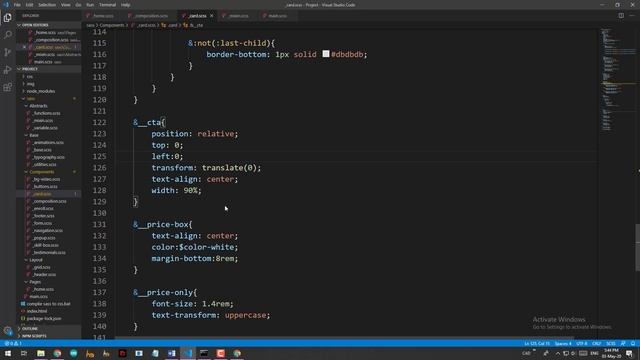Close _card.scss in Open Editors list
Image resolution: width=640 pixels, height=360 pixels.
[x=24, y=47]
